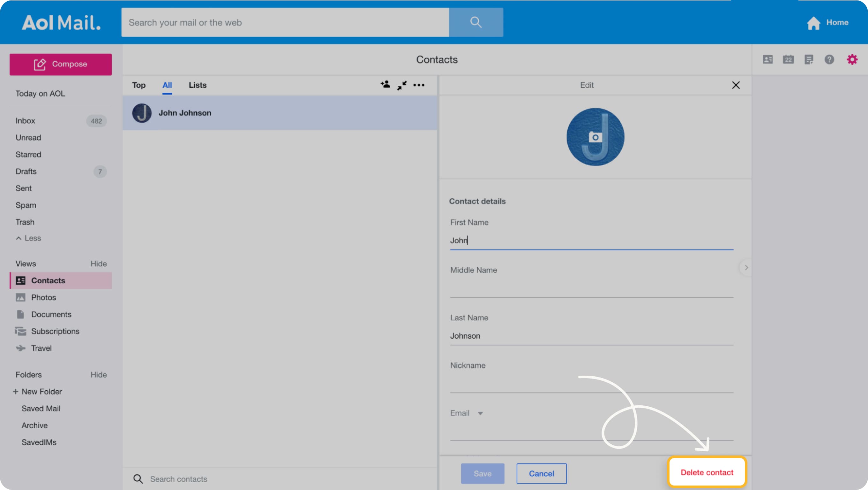Open the settings gear icon
Image resolution: width=868 pixels, height=490 pixels.
[852, 60]
